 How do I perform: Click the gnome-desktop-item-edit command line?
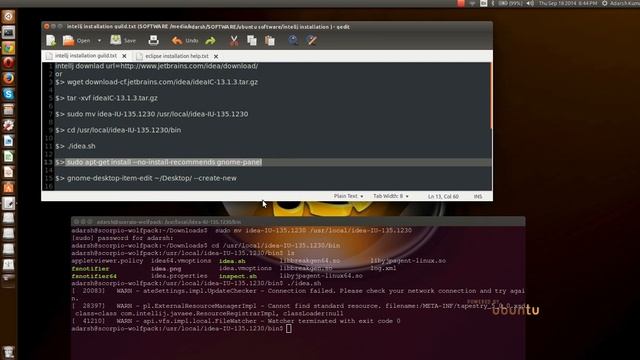[146, 178]
